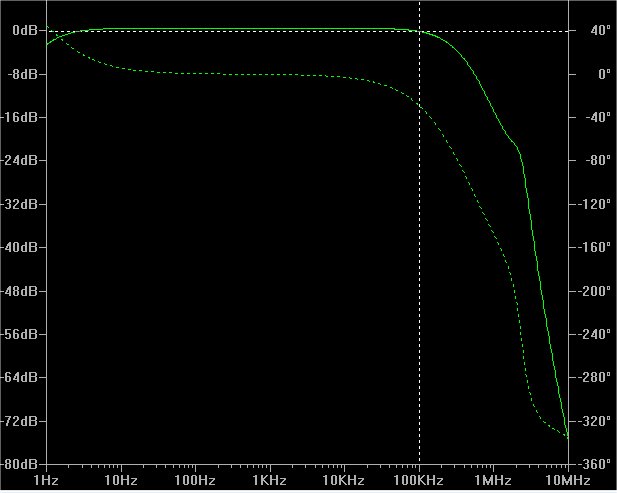Viewport: 617px width, 493px height.
Task: Click the -8dB left axis label
Action: [x=22, y=74]
